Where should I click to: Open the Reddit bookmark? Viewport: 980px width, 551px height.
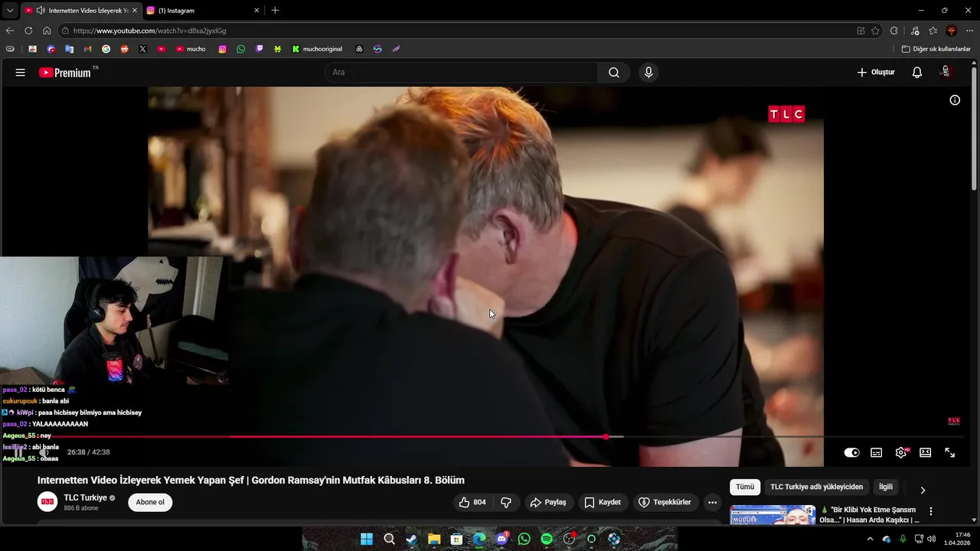point(124,49)
